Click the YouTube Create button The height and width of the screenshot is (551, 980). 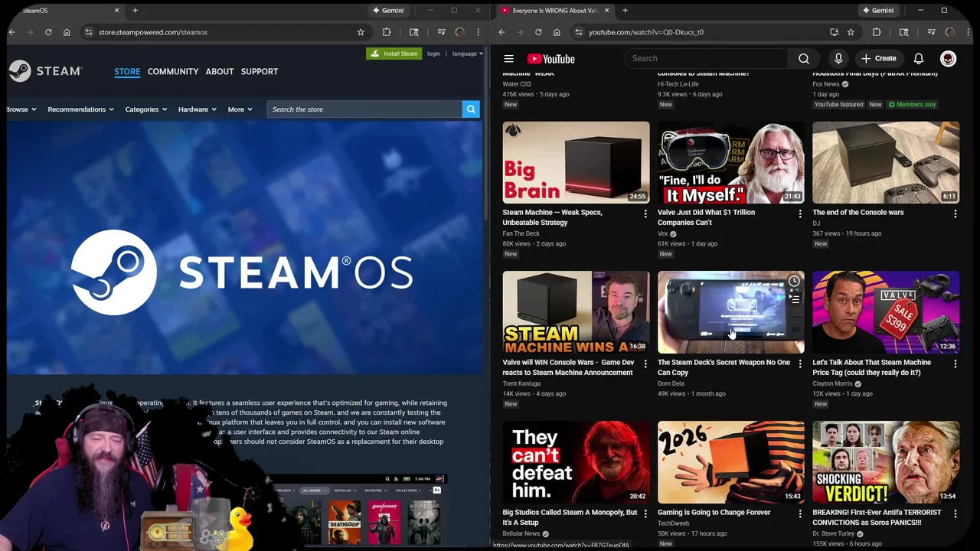pyautogui.click(x=878, y=59)
